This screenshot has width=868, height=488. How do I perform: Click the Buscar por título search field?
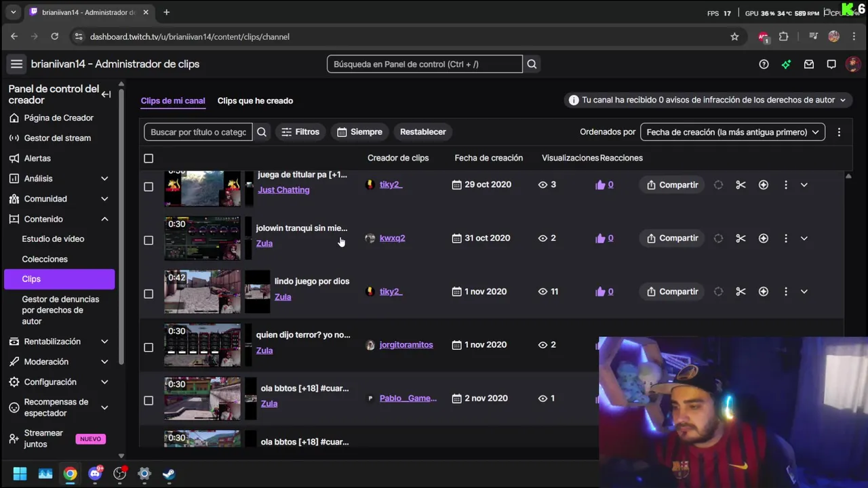[x=198, y=131]
